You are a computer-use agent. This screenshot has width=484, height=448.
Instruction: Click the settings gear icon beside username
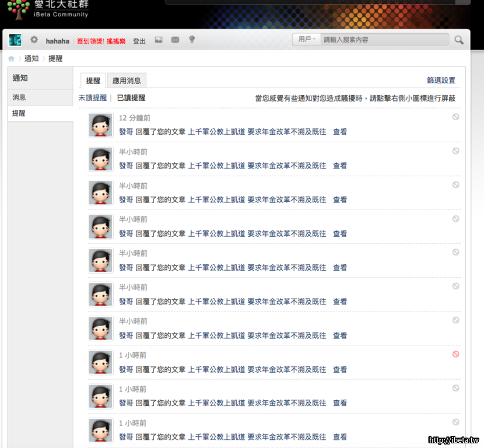34,40
